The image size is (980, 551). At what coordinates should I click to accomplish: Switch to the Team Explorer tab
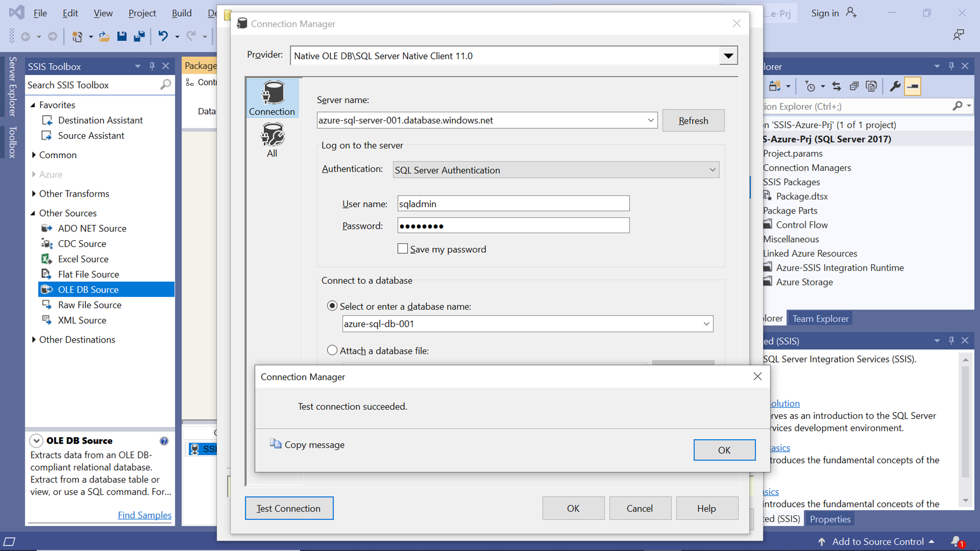point(820,318)
